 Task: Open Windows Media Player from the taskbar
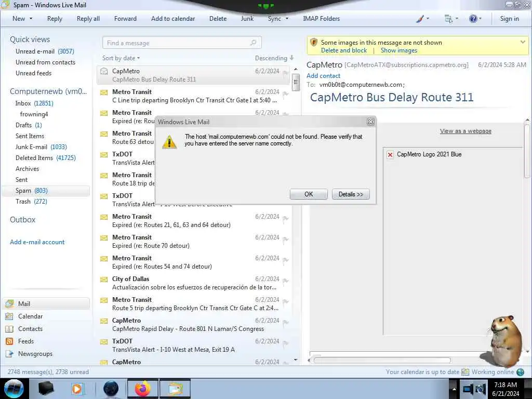click(77, 389)
